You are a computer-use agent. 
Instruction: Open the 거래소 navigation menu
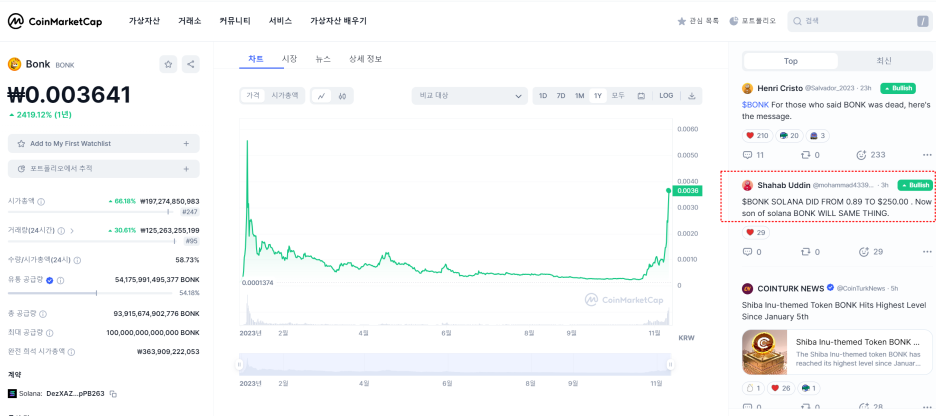[x=190, y=21]
